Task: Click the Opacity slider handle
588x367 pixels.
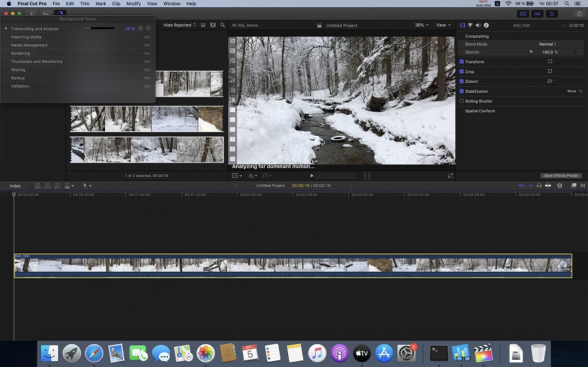Action: (x=531, y=52)
